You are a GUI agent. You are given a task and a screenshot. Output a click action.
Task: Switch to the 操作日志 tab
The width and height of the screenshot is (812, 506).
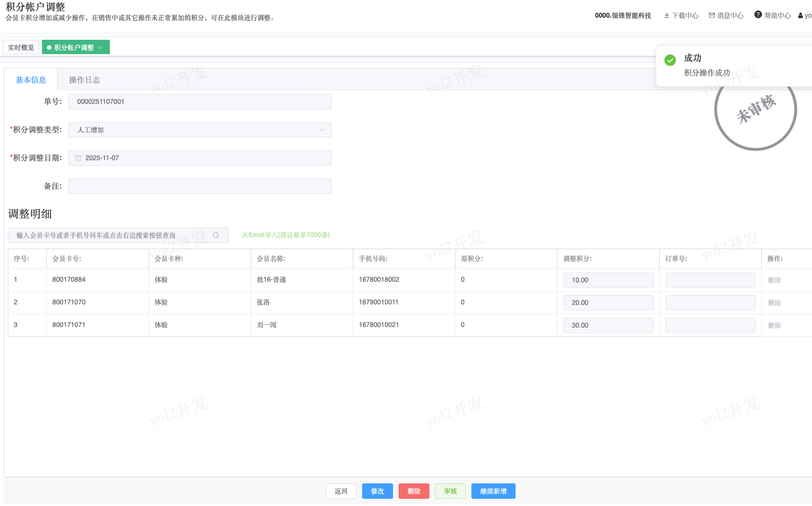tap(84, 80)
